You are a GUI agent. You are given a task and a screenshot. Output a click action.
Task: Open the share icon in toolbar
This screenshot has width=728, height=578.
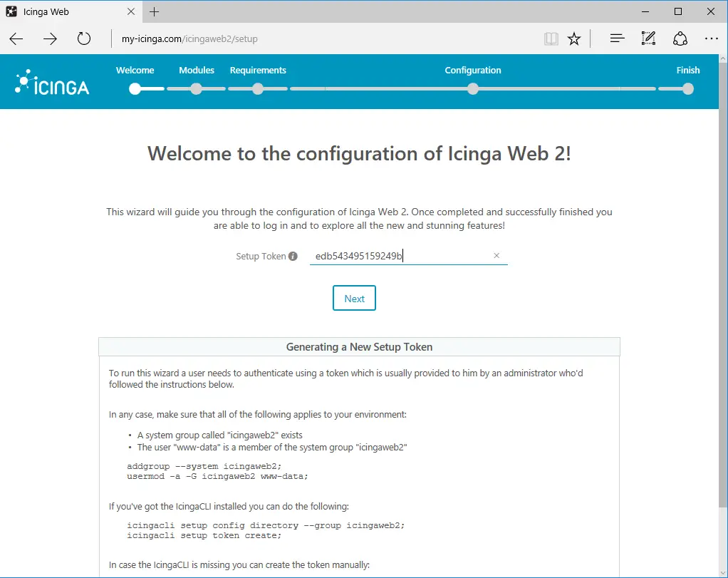point(680,38)
